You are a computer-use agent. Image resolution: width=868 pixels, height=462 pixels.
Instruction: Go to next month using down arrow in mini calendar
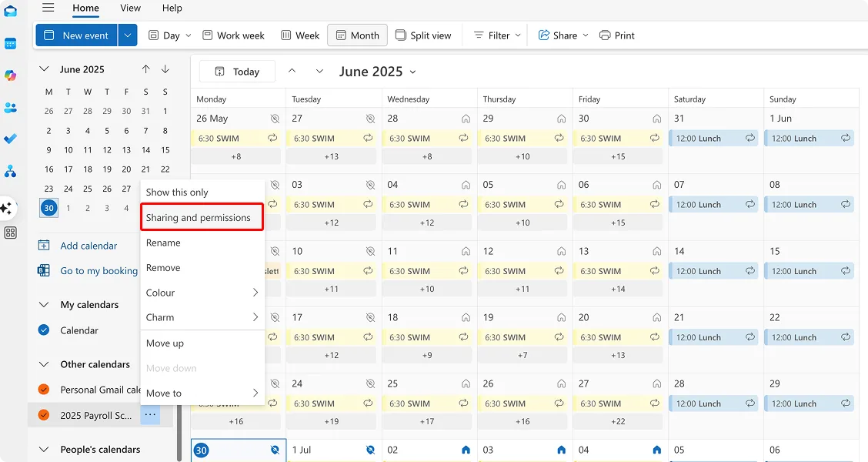(165, 69)
